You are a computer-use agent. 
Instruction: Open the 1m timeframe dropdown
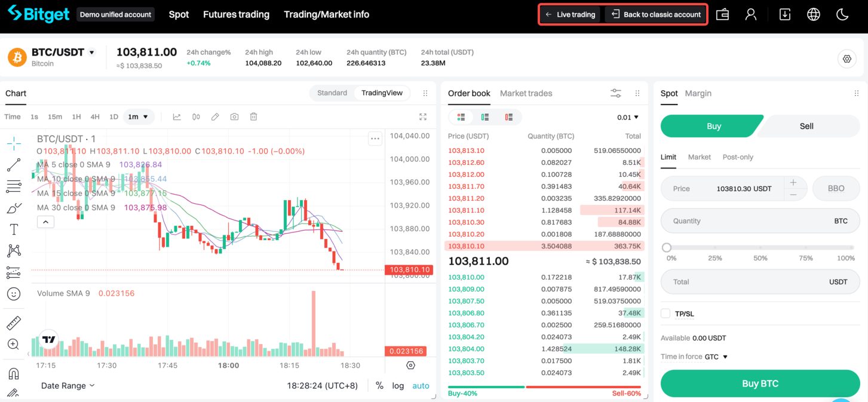pyautogui.click(x=139, y=116)
